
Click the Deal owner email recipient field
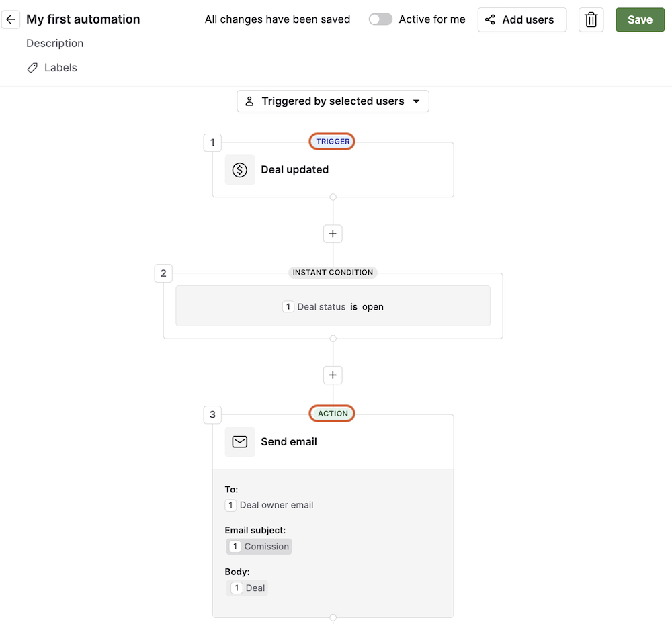pyautogui.click(x=269, y=504)
